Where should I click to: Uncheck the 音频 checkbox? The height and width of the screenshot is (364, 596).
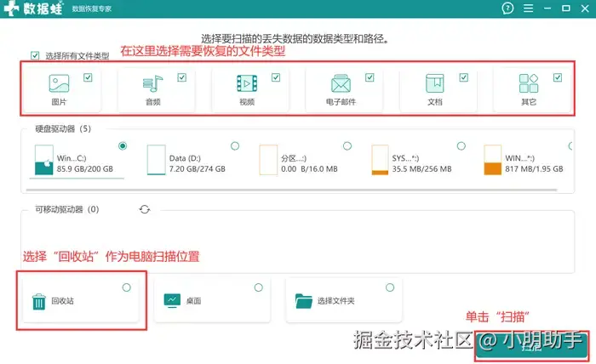181,77
